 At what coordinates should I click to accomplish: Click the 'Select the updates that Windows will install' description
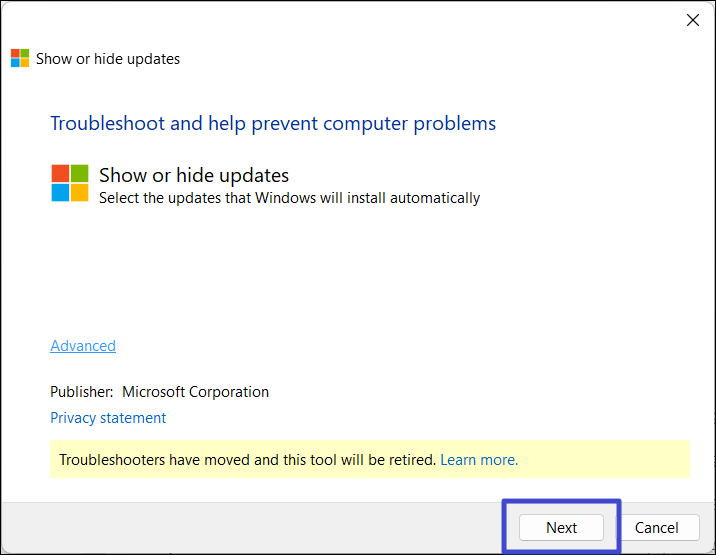pos(289,198)
